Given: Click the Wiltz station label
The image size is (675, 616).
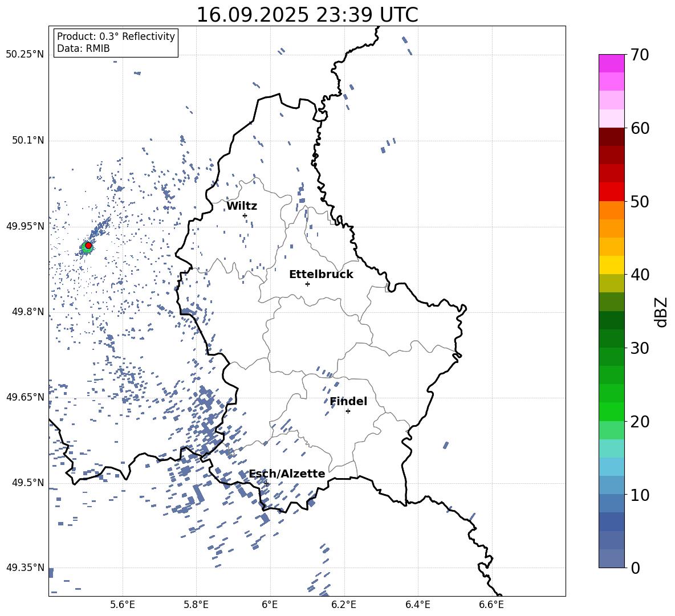Looking at the screenshot, I should (x=242, y=206).
